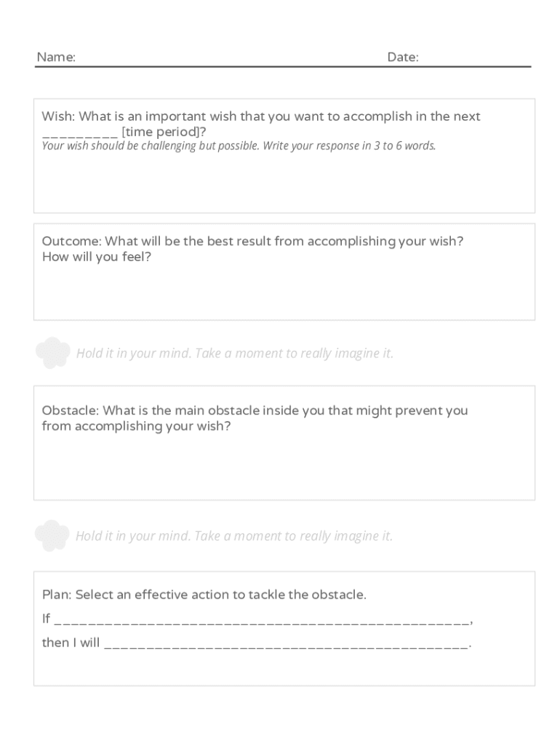Click the "Date:" label

coord(403,57)
